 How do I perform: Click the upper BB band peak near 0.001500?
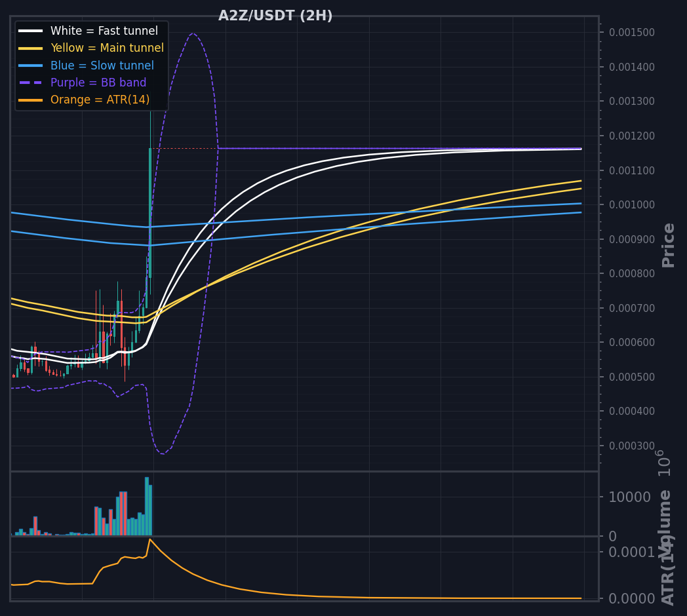193,33
